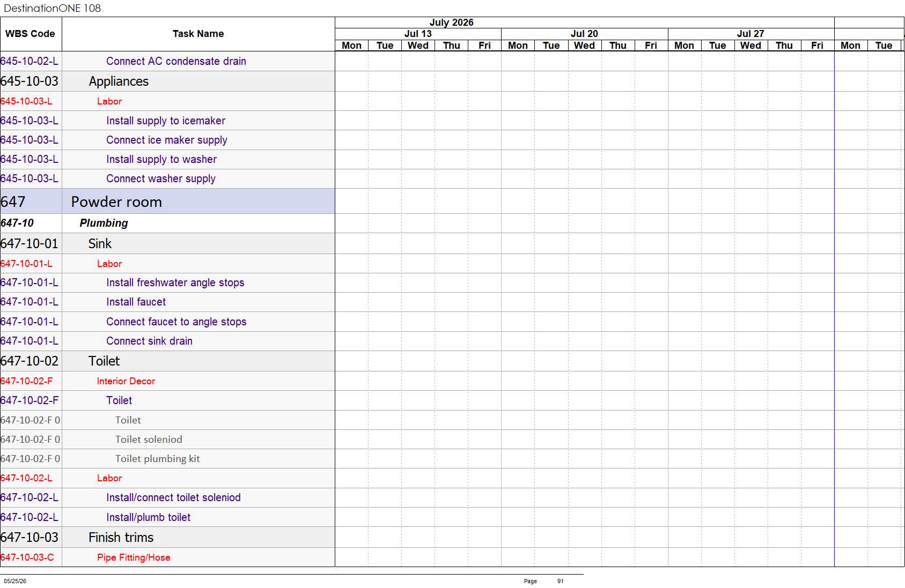Select the Jul 27 week header

point(751,34)
